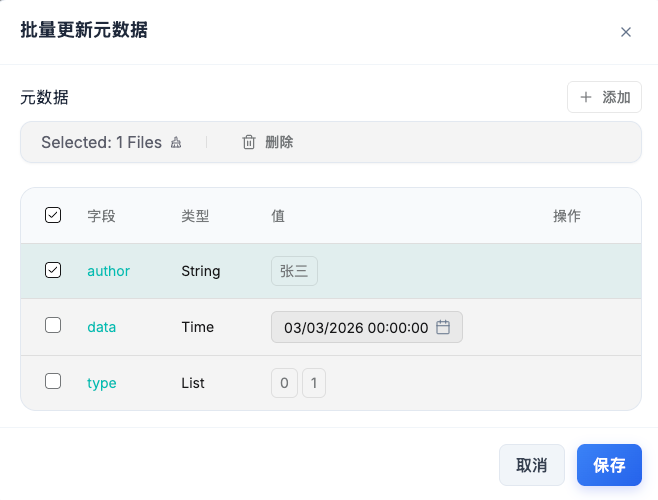Click the List type cell
This screenshot has height=500, width=658.
[x=193, y=383]
